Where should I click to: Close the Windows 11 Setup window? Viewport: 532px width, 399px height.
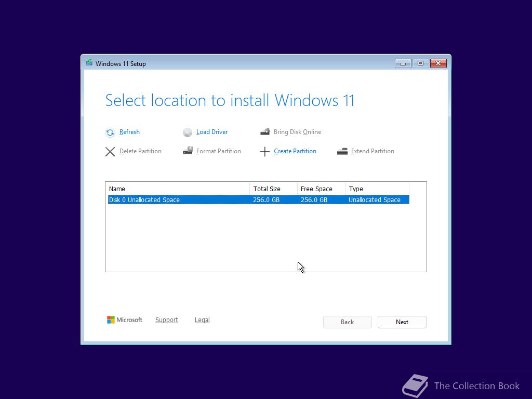point(438,63)
